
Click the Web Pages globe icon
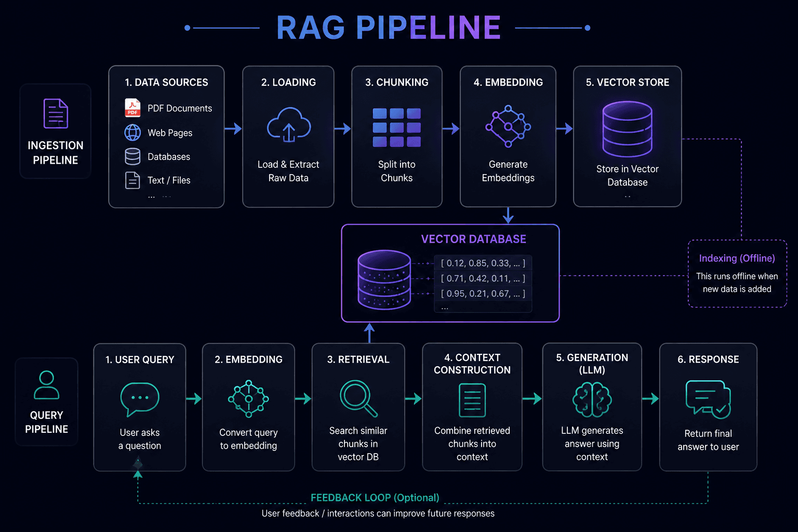[132, 132]
